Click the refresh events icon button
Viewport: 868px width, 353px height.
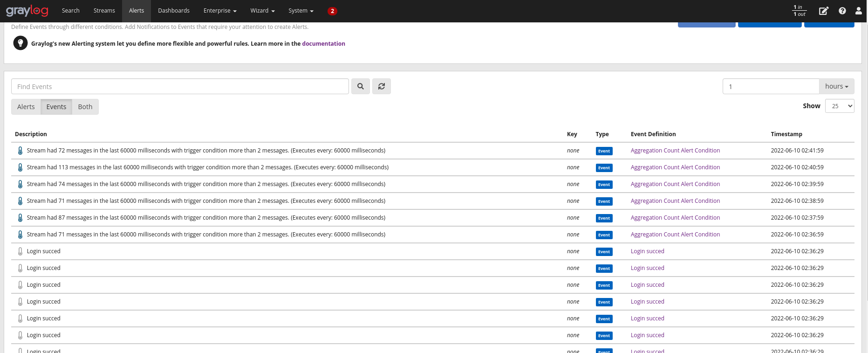(x=381, y=86)
